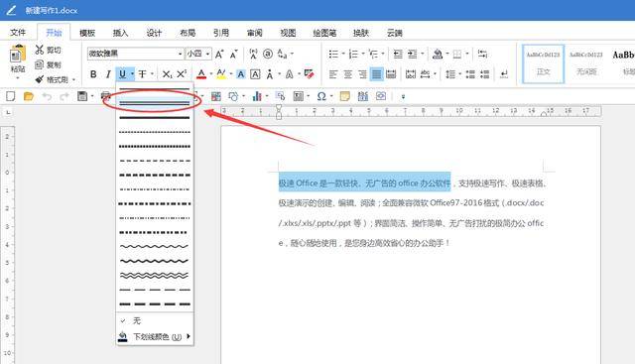Screen dimensions: 635x364
Task: Select the double wavy underline style
Action: (155, 276)
